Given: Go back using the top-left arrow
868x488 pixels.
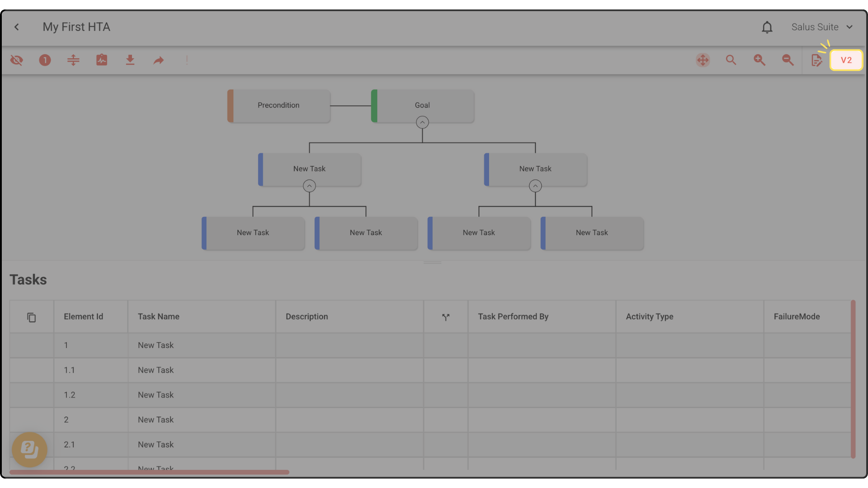Looking at the screenshot, I should [17, 27].
